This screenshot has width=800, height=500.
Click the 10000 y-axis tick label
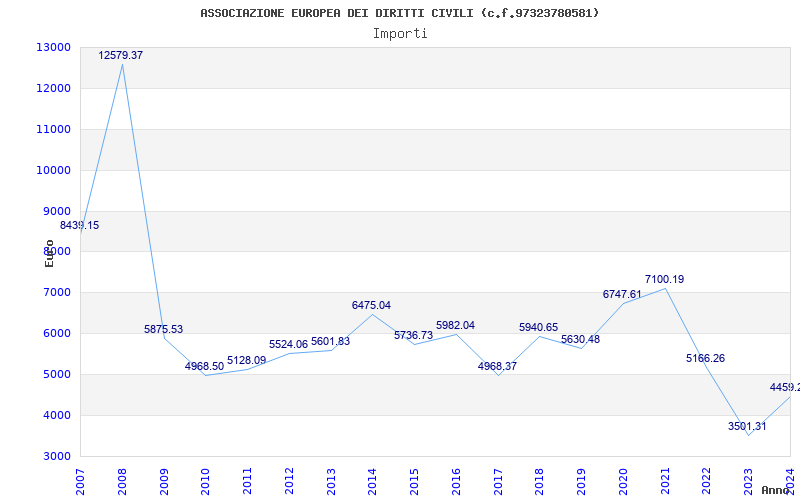[53, 170]
